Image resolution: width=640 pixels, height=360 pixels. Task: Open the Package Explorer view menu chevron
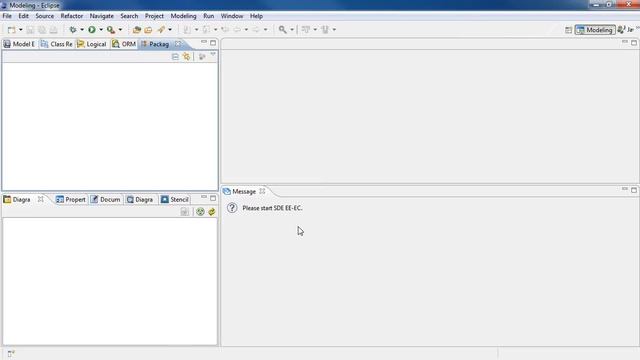tap(213, 55)
